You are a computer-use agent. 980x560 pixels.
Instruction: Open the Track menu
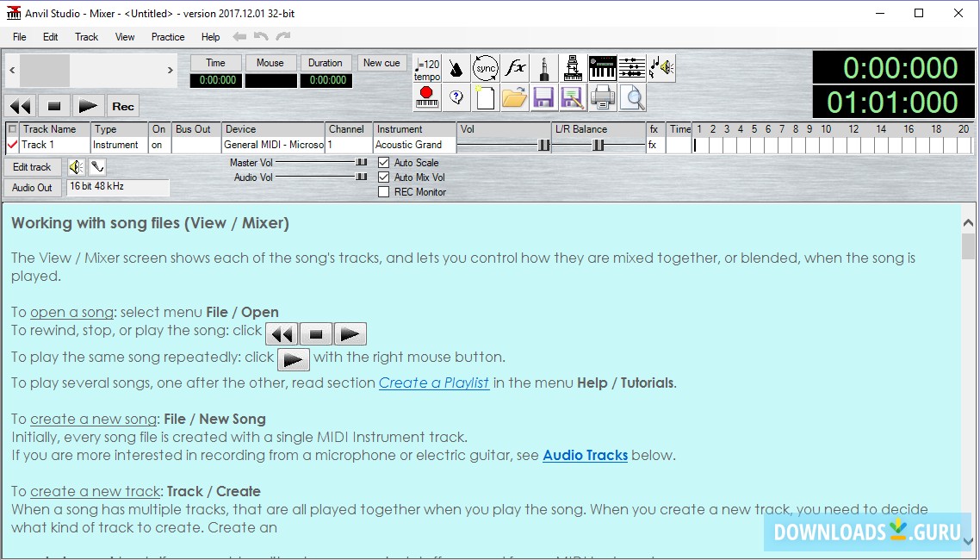[x=86, y=37]
